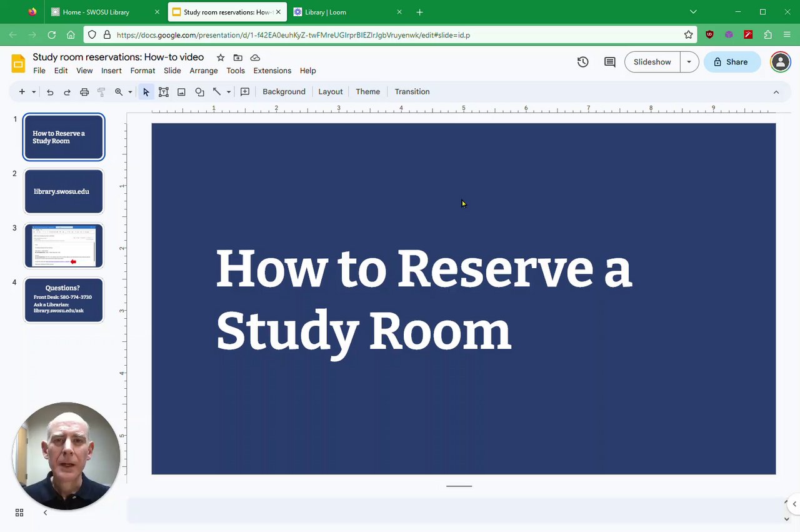This screenshot has height=532, width=800.
Task: Click the Transition button
Action: pos(412,92)
